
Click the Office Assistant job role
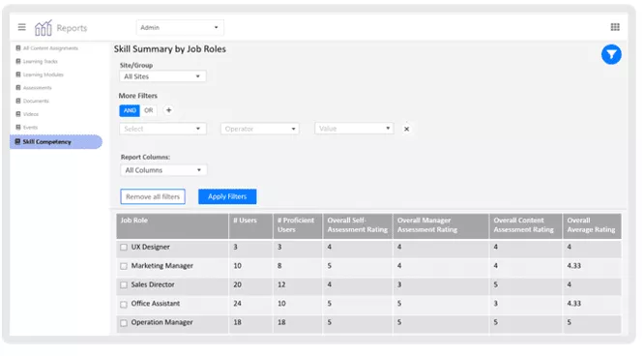pos(156,304)
